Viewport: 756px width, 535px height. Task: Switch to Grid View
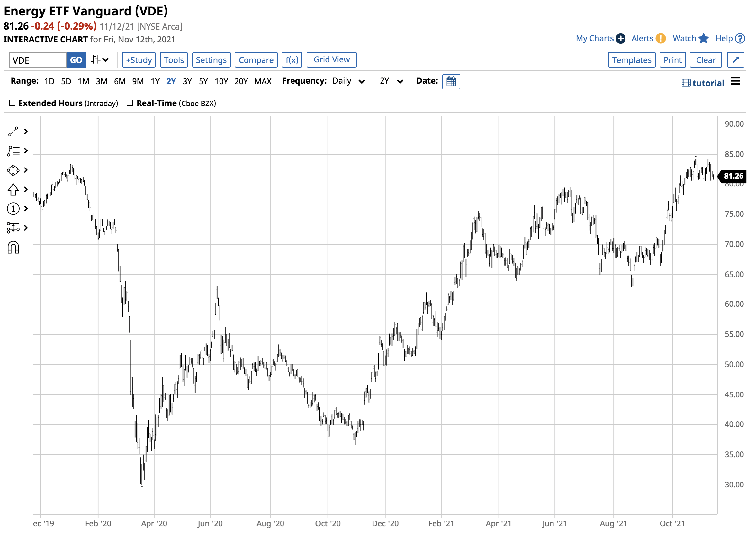click(332, 59)
